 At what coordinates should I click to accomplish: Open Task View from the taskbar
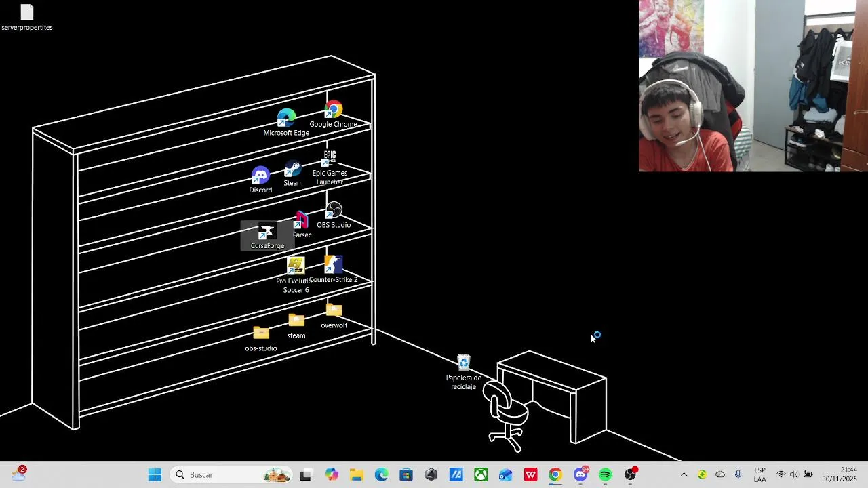[x=306, y=475]
